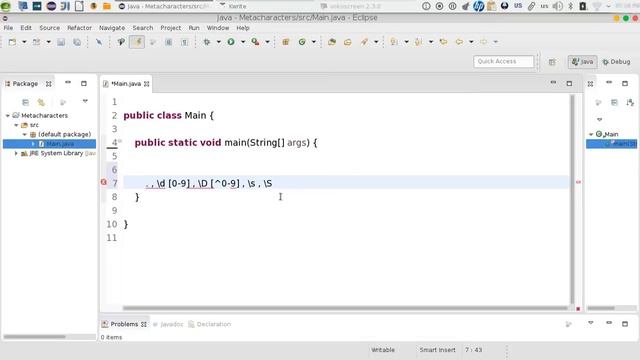
Task: Click the Debug bug toolbar icon
Action: coord(207,42)
